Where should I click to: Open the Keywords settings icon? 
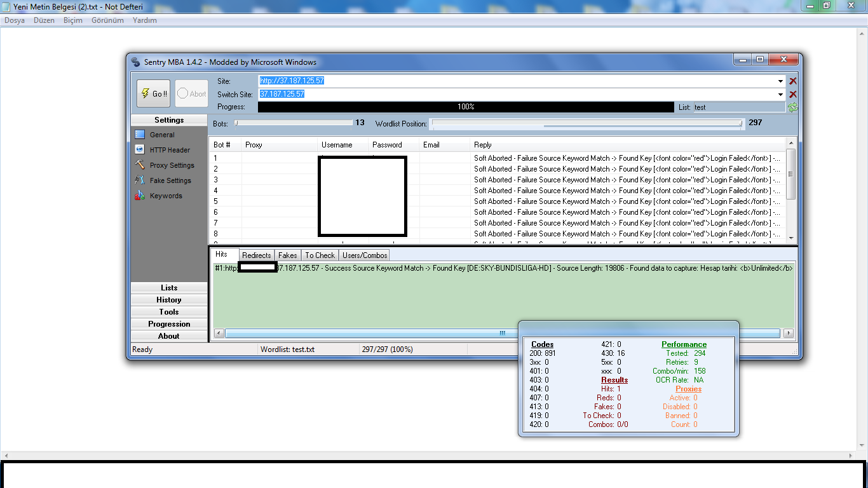click(x=140, y=196)
